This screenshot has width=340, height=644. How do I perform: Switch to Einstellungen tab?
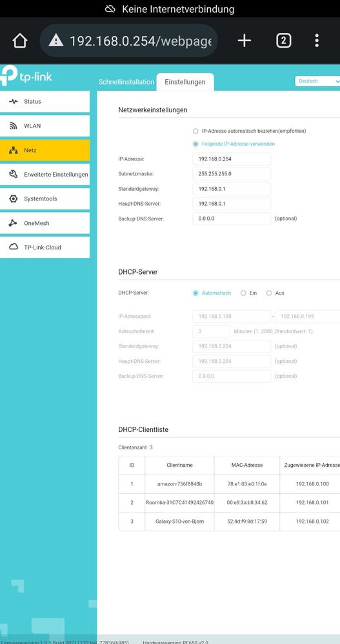pyautogui.click(x=185, y=82)
